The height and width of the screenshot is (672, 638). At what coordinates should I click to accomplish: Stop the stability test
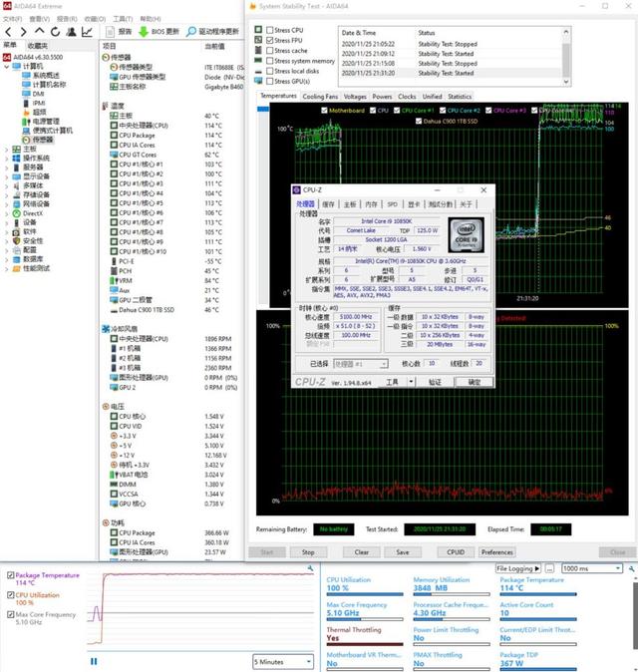point(308,552)
